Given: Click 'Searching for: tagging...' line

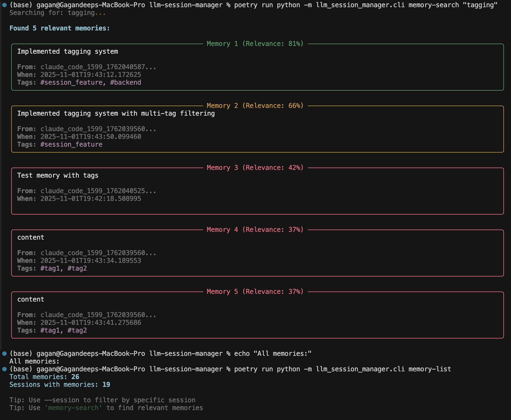Looking at the screenshot, I should coord(58,13).
